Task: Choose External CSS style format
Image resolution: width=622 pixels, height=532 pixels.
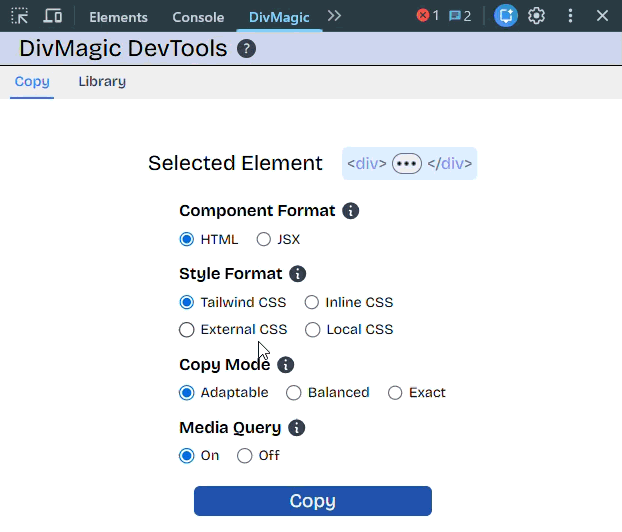Action: click(186, 330)
